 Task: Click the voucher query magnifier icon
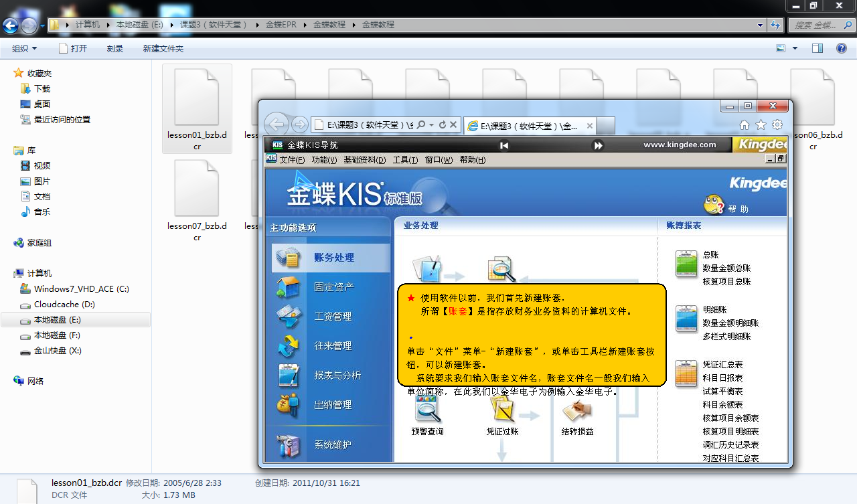click(x=501, y=269)
